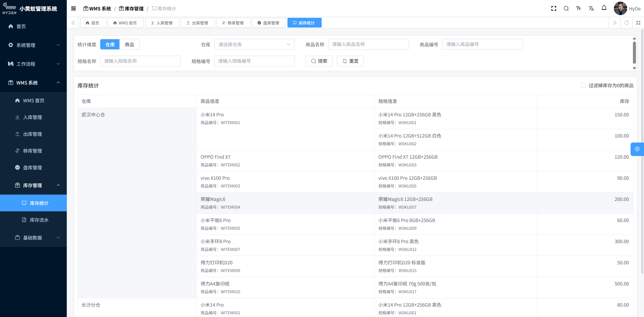Viewport: 644px width, 317px height.
Task: Collapse 库存管理 sidebar submenu
Action: tap(34, 185)
